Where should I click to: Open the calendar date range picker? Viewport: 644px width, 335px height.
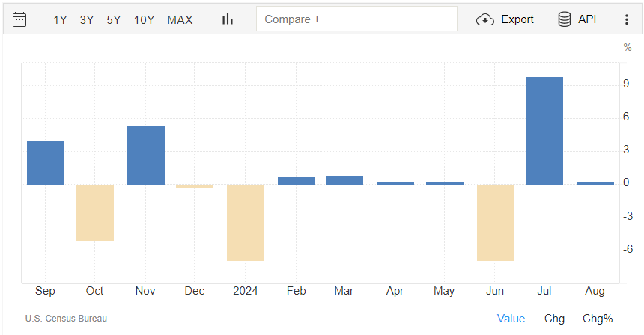(19, 19)
